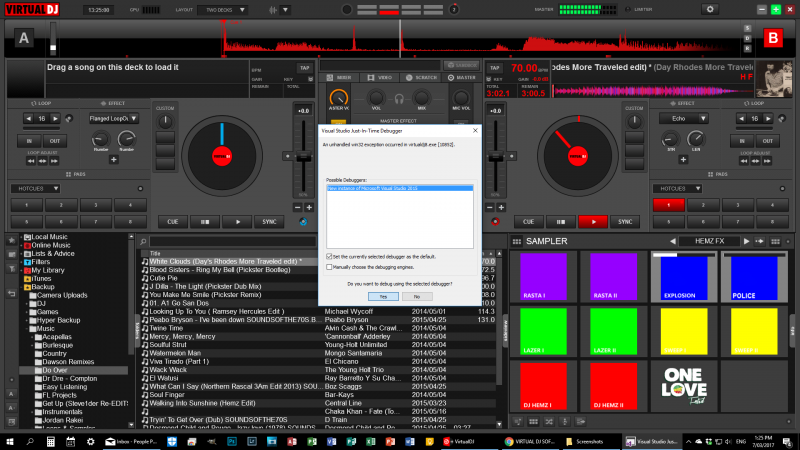Toggle deck B SYNC button

625,222
